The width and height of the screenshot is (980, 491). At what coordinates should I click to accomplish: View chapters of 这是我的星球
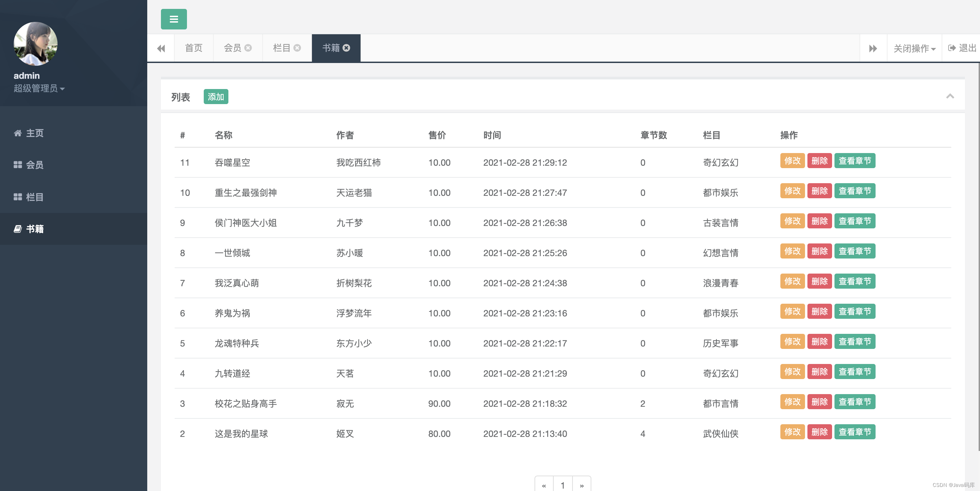point(854,432)
